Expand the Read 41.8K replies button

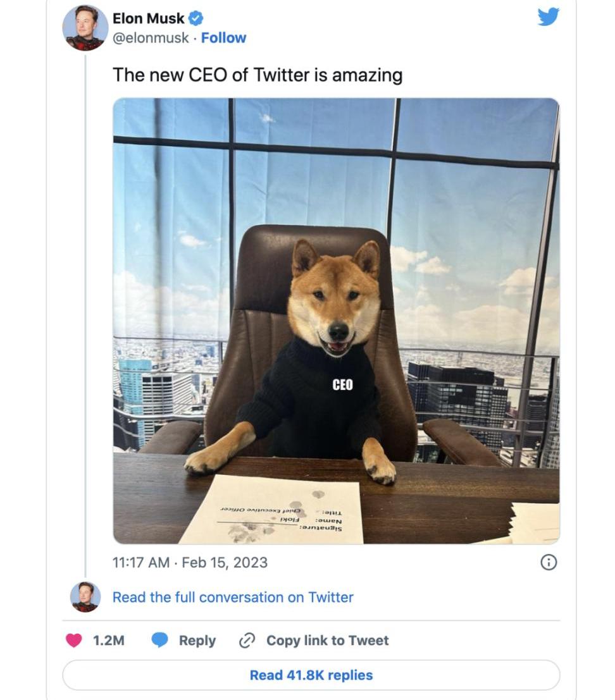pyautogui.click(x=311, y=675)
